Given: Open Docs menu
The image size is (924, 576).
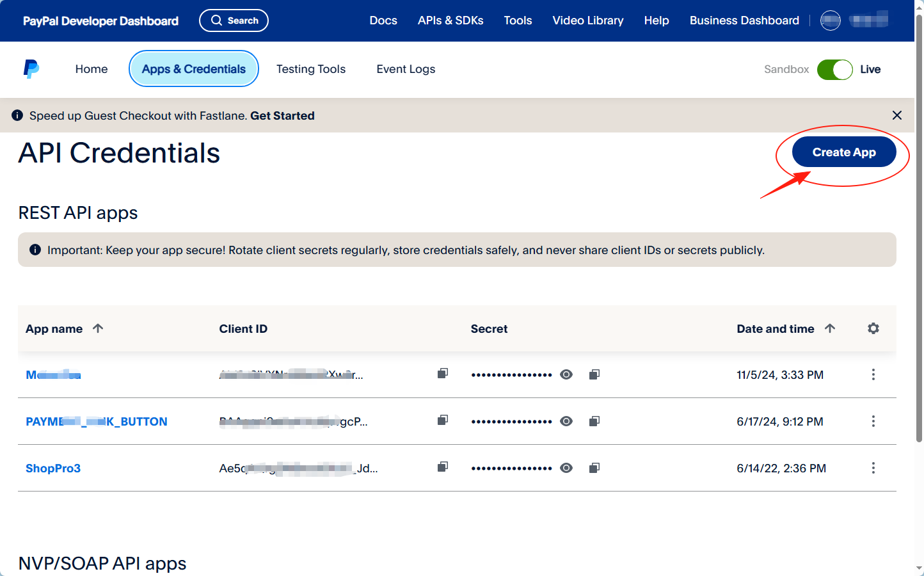Looking at the screenshot, I should [x=383, y=20].
